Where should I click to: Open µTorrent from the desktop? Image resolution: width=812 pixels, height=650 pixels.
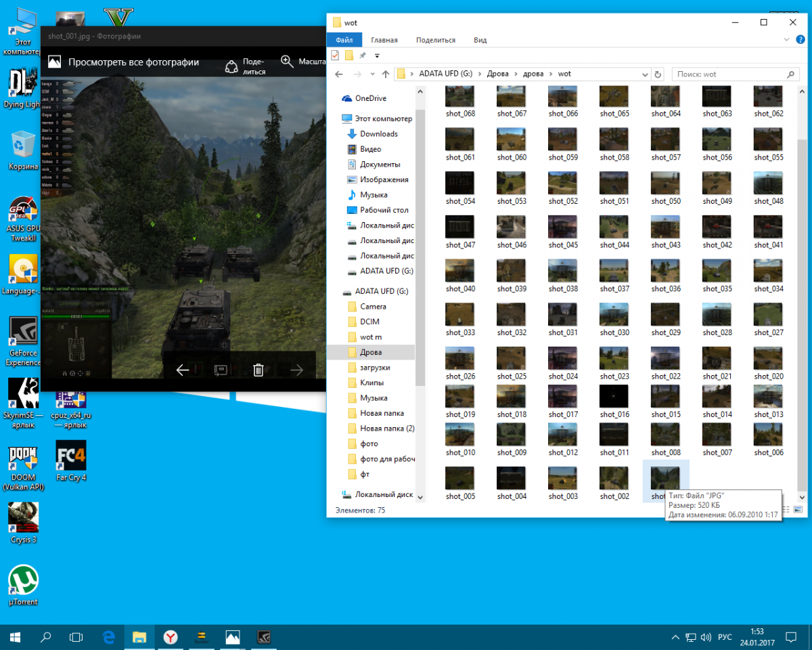point(23,585)
